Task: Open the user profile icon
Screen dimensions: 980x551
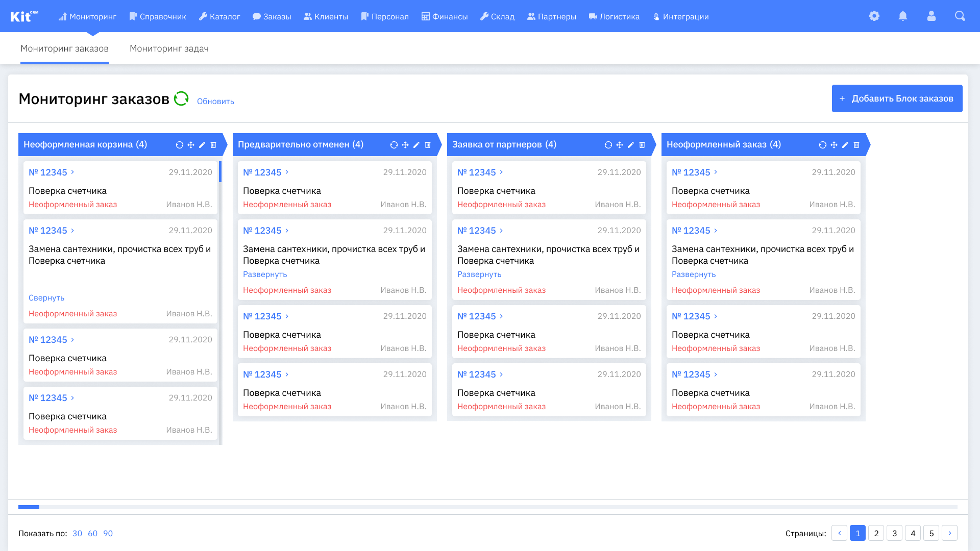Action: pos(932,16)
